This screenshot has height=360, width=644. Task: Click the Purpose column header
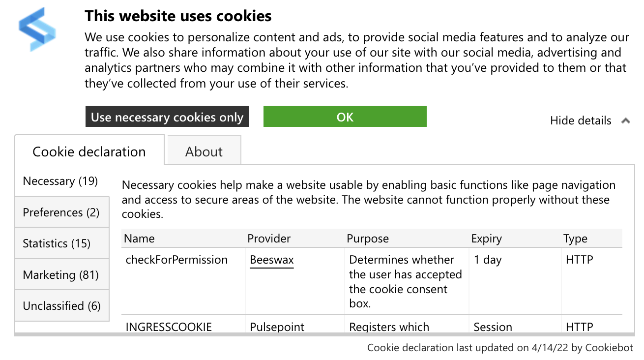click(x=368, y=239)
